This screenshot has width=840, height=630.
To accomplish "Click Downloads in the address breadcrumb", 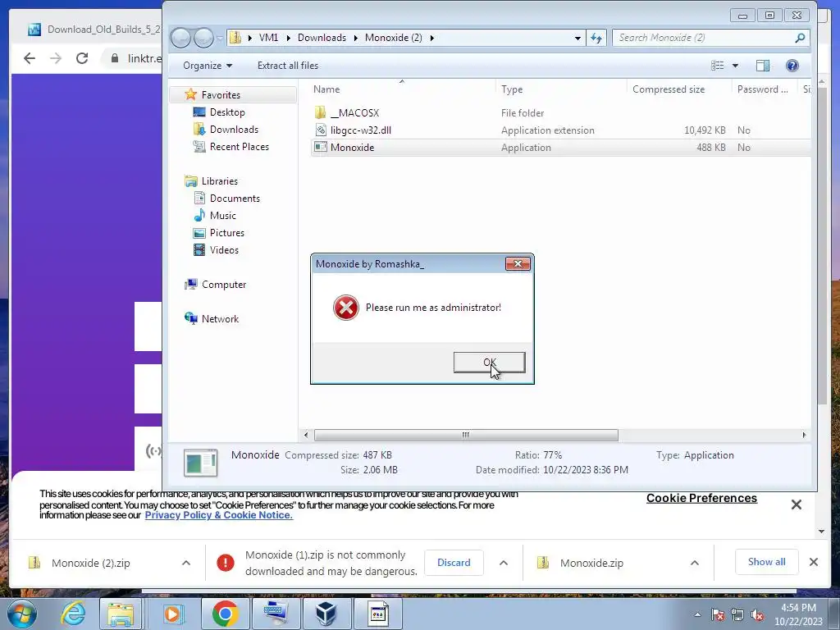I will click(x=322, y=38).
